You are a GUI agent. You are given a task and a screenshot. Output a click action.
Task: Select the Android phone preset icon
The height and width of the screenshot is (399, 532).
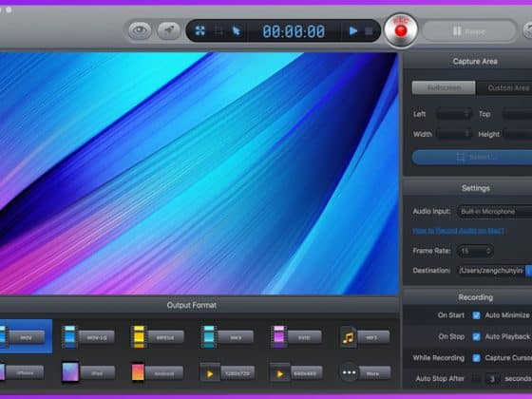138,372
